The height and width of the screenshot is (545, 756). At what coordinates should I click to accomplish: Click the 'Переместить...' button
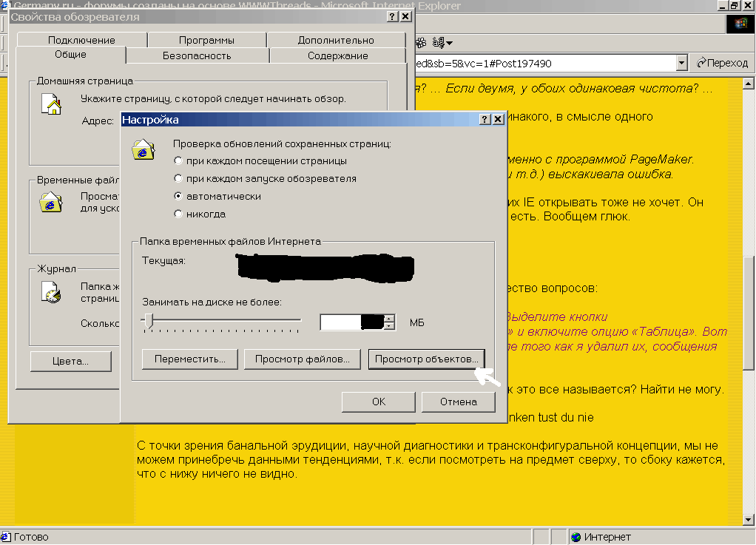pos(189,359)
